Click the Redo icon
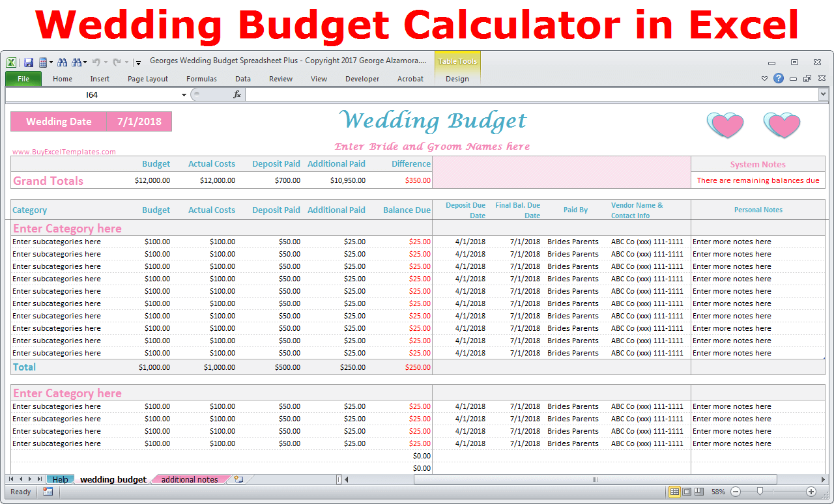This screenshot has width=834, height=504. click(x=117, y=62)
